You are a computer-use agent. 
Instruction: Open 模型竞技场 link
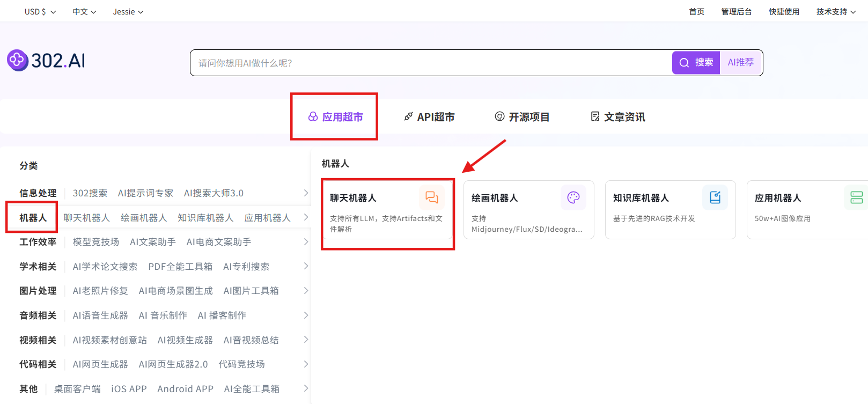pyautogui.click(x=96, y=242)
